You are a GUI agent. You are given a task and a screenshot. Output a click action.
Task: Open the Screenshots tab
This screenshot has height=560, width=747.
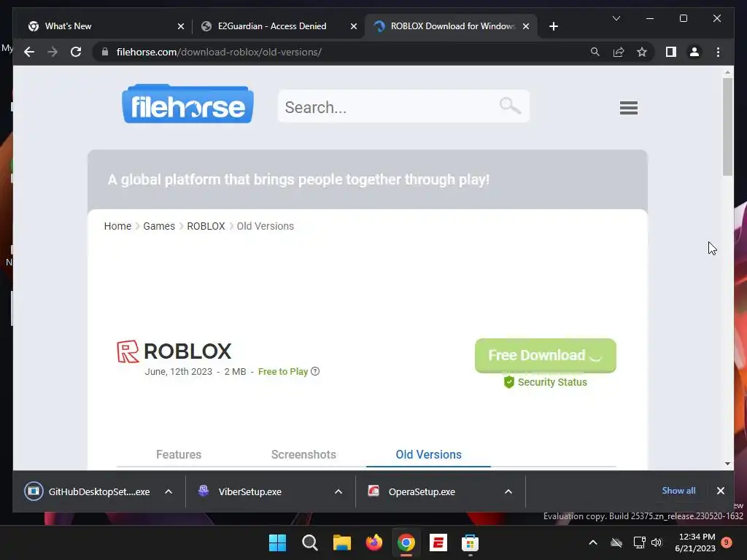pos(303,454)
